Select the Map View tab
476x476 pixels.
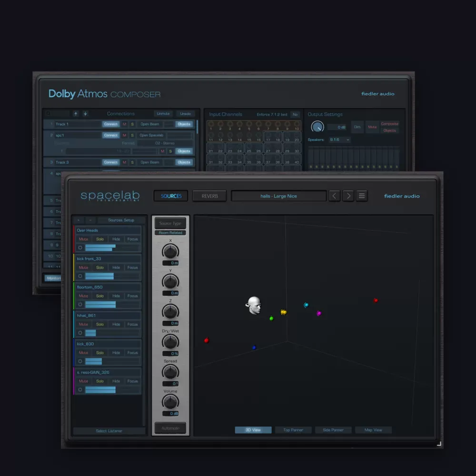click(x=373, y=430)
